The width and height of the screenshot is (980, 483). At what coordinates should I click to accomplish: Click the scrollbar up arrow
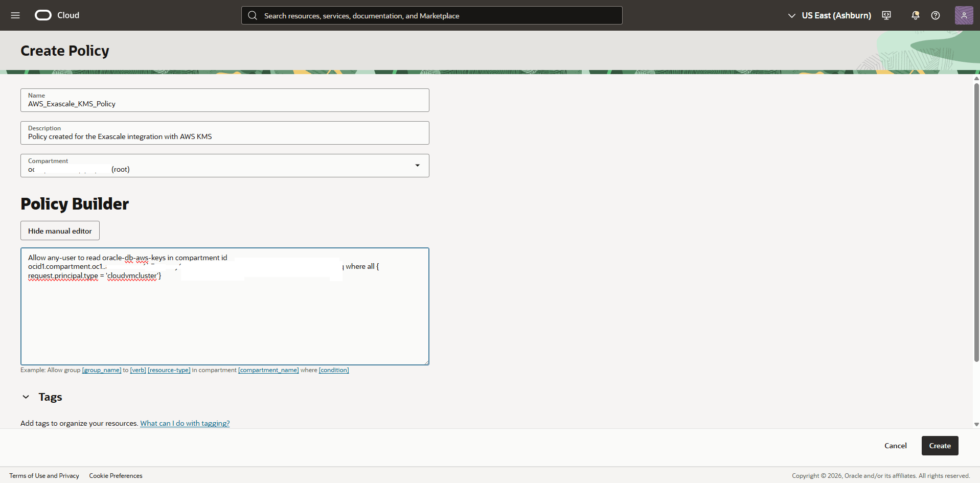click(976, 79)
